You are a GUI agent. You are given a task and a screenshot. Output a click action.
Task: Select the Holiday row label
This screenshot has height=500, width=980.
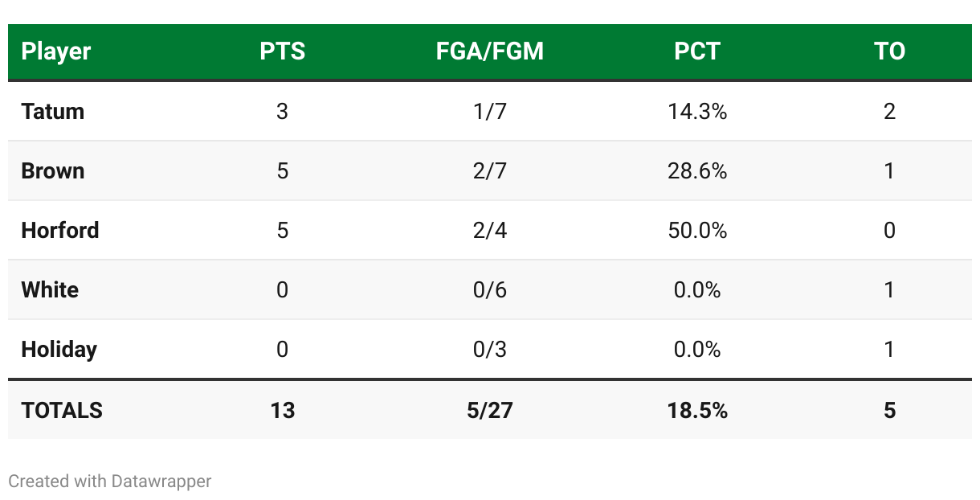(x=59, y=349)
